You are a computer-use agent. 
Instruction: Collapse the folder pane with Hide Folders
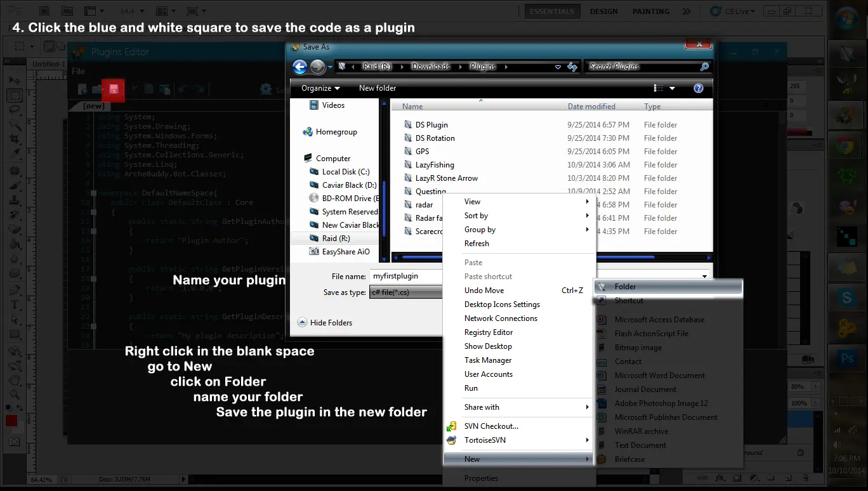point(325,323)
